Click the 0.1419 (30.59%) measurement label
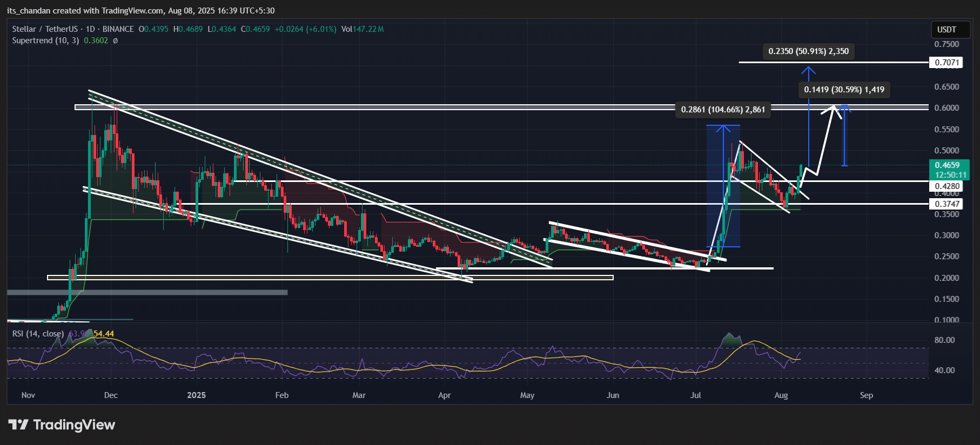980x445 pixels. 844,90
